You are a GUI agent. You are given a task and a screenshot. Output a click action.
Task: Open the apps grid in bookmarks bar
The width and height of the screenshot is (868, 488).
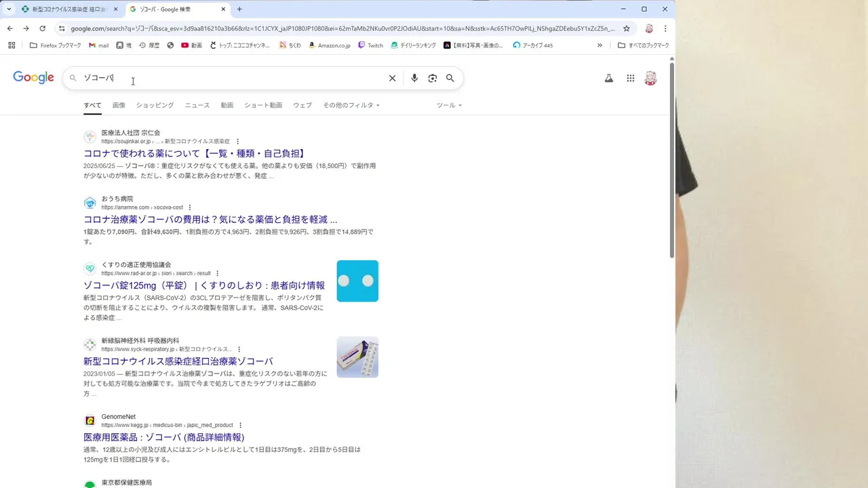point(12,45)
